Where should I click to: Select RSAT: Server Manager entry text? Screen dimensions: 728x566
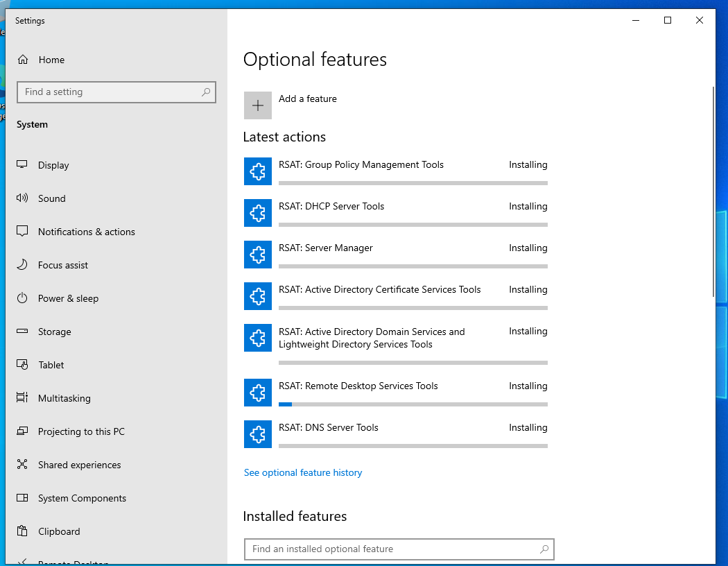point(325,248)
